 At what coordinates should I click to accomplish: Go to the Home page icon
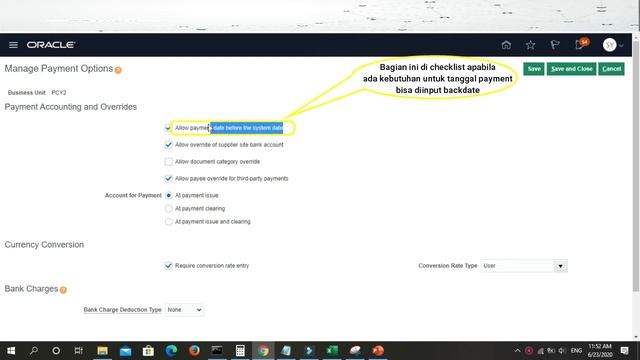[x=506, y=45]
